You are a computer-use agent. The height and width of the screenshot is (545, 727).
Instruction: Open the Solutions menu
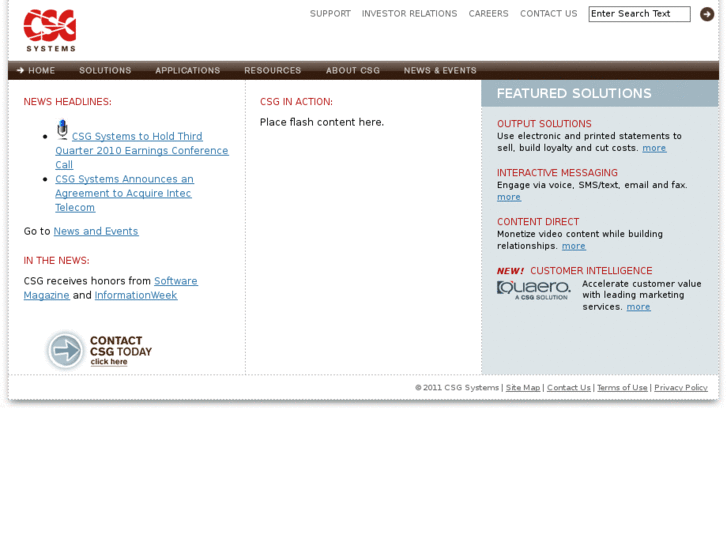click(105, 71)
